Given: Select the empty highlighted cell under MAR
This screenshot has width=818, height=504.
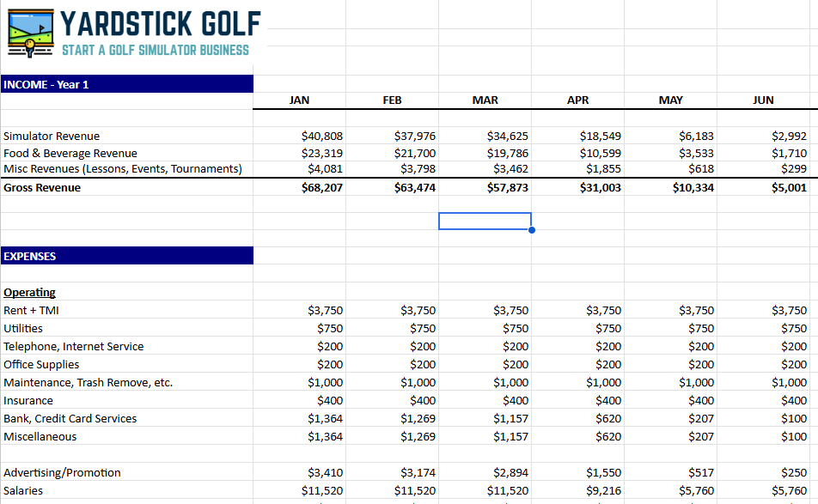Looking at the screenshot, I should (x=485, y=221).
